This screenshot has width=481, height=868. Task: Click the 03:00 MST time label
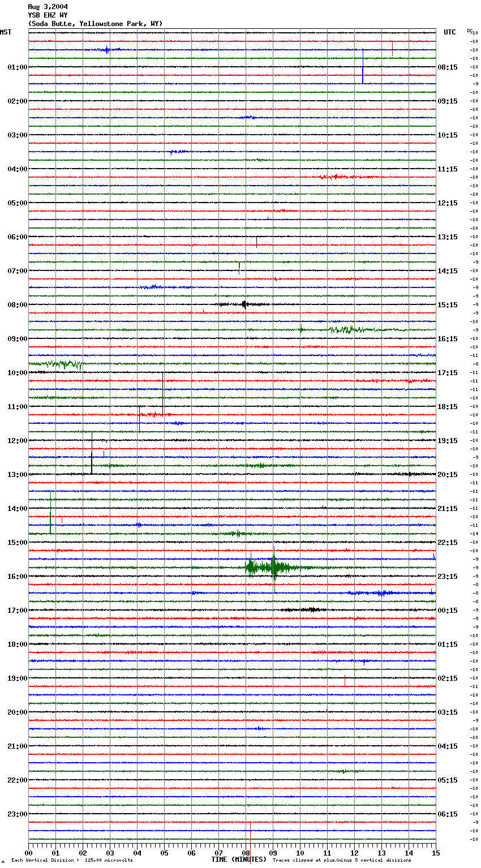click(18, 135)
